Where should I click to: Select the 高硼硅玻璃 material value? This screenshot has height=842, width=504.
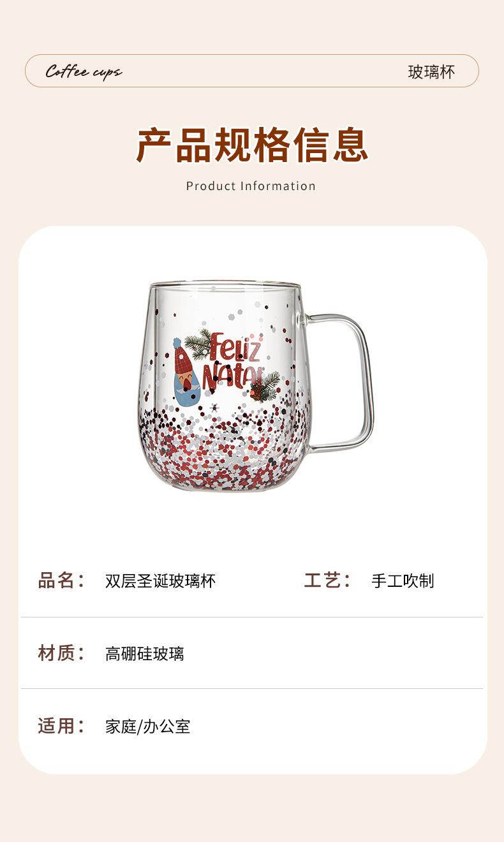[x=145, y=654]
